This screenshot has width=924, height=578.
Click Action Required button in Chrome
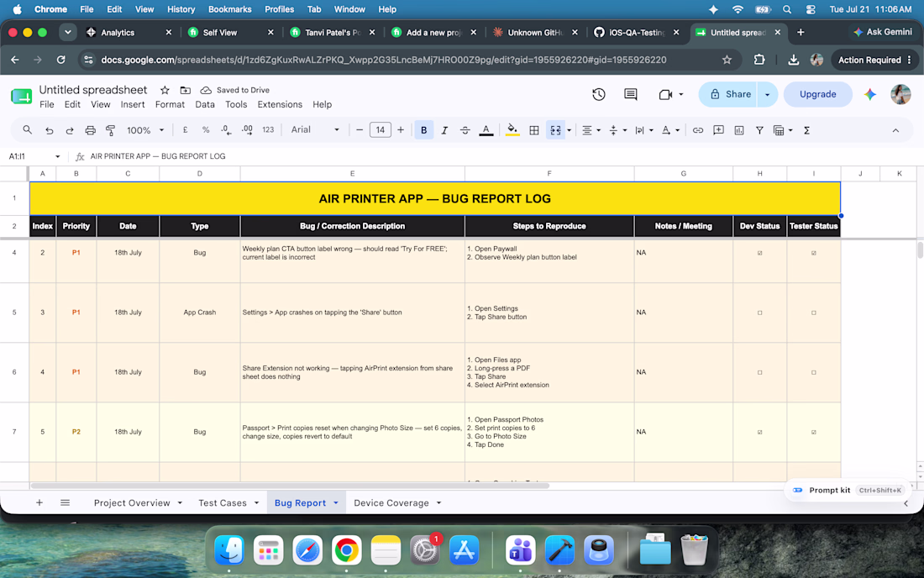tap(874, 60)
